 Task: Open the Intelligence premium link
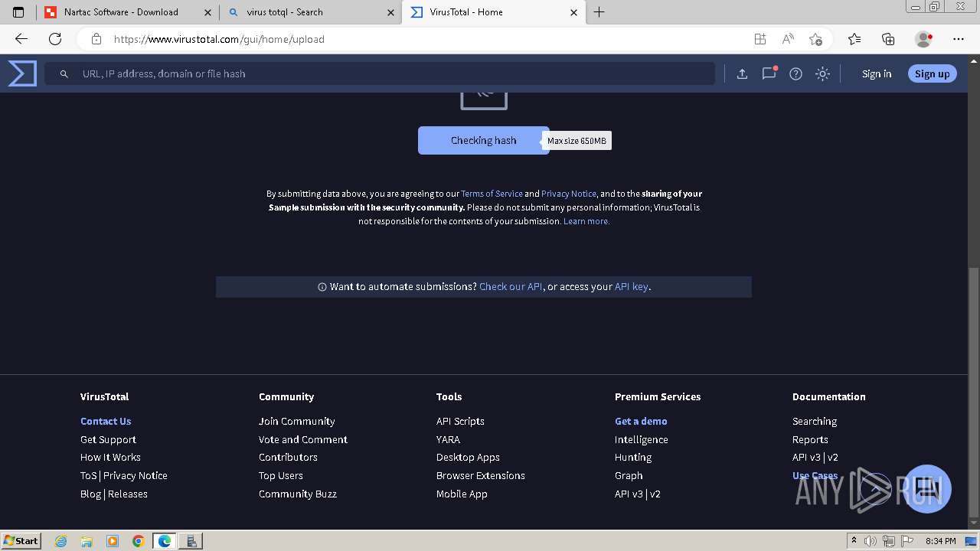[x=642, y=440]
